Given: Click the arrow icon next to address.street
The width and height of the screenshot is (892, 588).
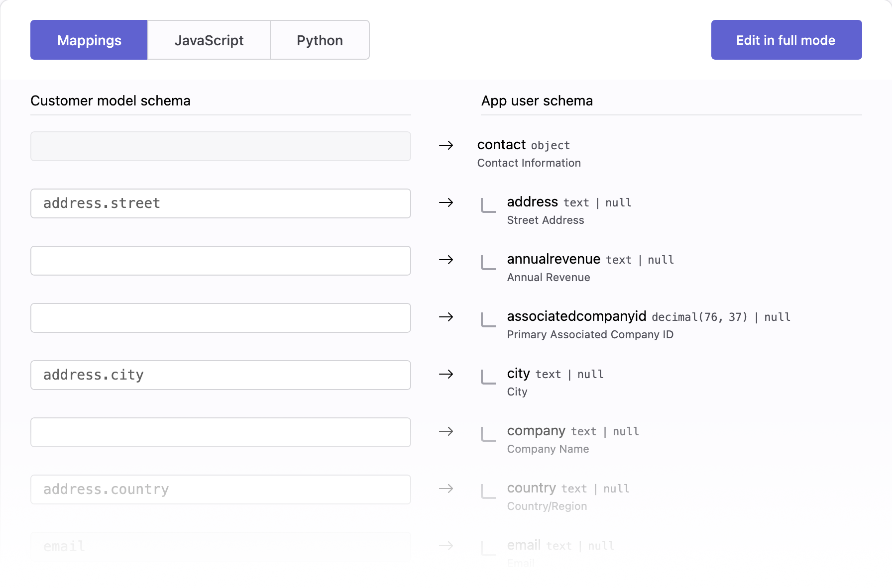Looking at the screenshot, I should [446, 202].
